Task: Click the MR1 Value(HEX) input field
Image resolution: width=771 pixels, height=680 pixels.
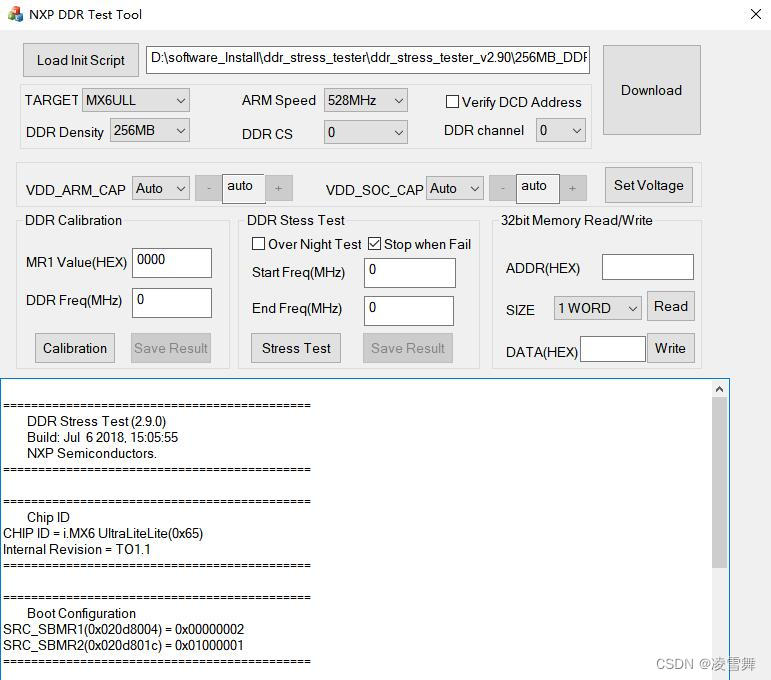Action: point(172,263)
